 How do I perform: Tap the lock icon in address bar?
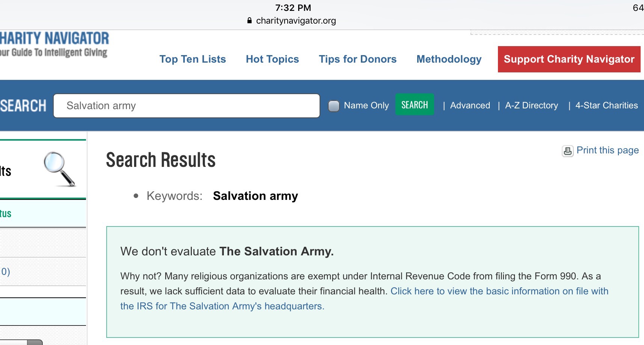249,21
